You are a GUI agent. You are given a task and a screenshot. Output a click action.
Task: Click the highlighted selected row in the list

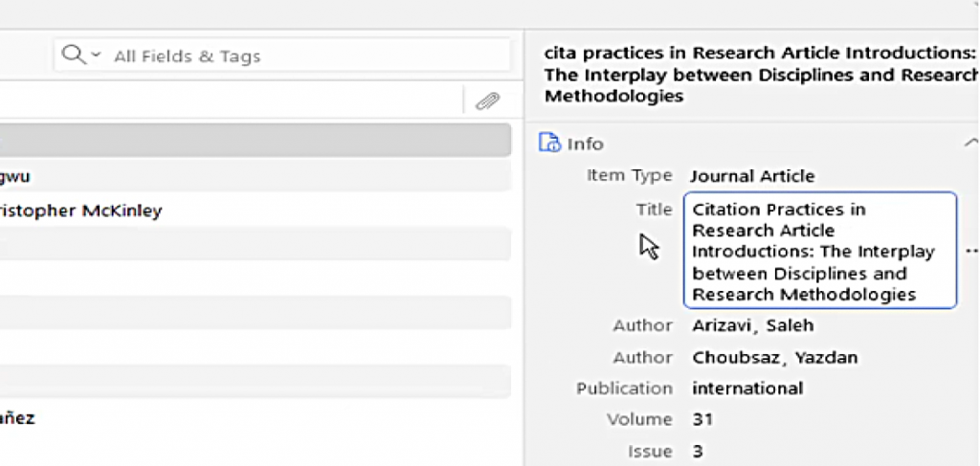click(255, 141)
